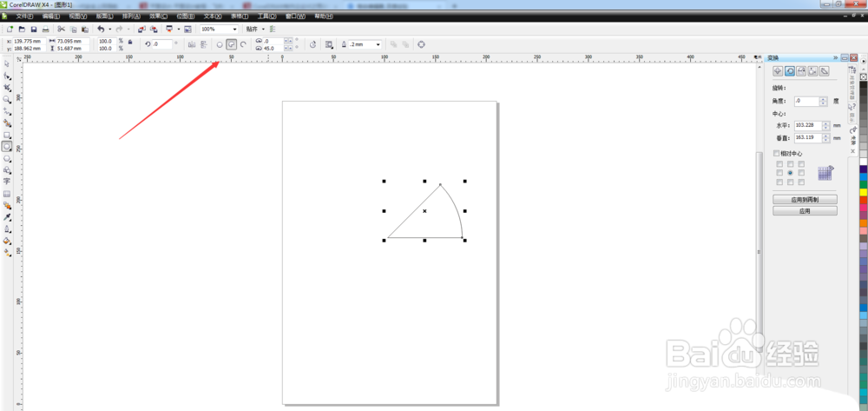Choose the Pie shape mode button
This screenshot has width=868, height=411.
(232, 43)
